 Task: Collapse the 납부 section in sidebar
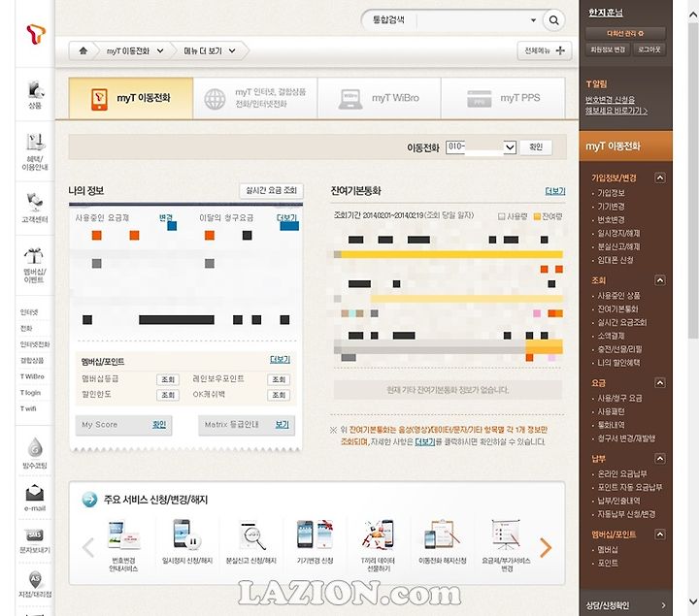[660, 458]
